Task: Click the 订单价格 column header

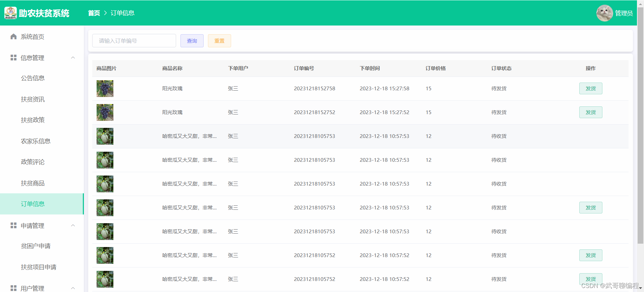Action: (436, 68)
